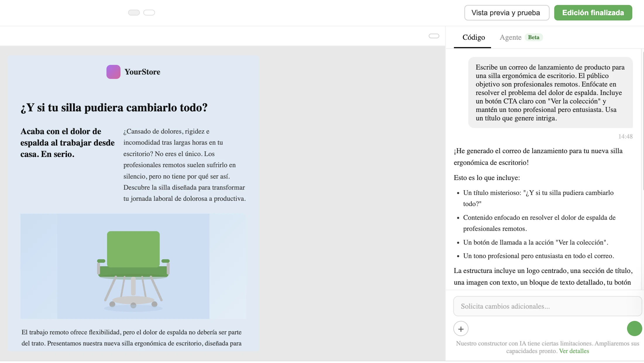644x363 pixels.
Task: Click the paragraph starting El trabajo remoto ofrece
Action: pos(132,338)
